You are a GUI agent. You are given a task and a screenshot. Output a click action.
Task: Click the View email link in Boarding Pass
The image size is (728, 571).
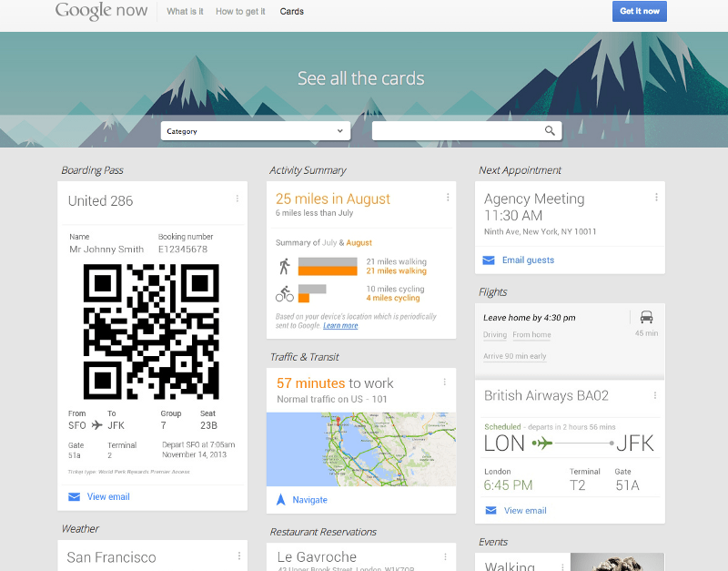(x=108, y=497)
